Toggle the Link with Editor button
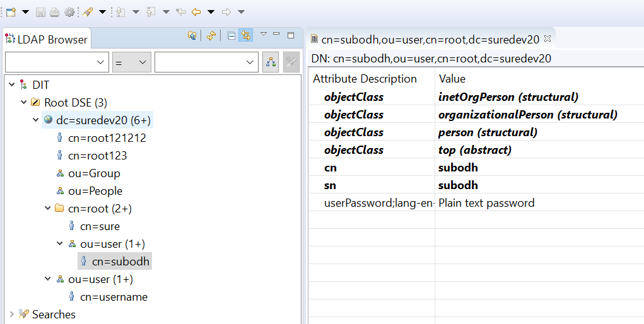This screenshot has height=324, width=644. click(x=245, y=36)
